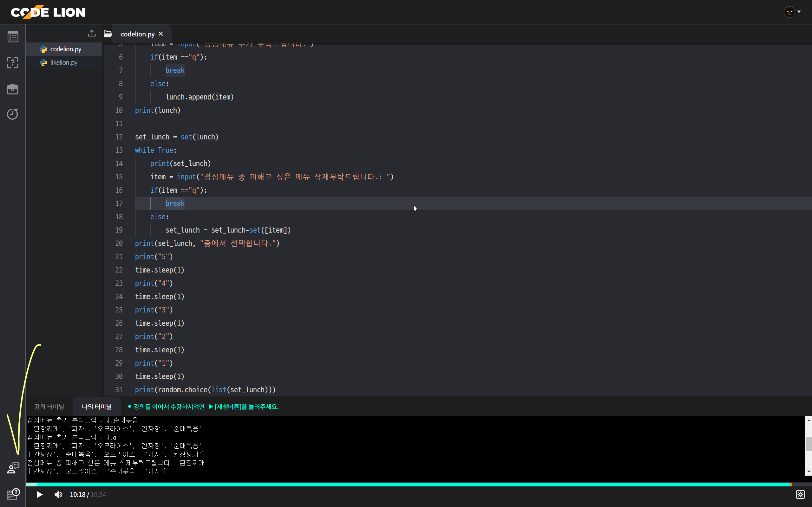The image size is (812, 507).
Task: Click the clock history sidebar icon
Action: [13, 114]
